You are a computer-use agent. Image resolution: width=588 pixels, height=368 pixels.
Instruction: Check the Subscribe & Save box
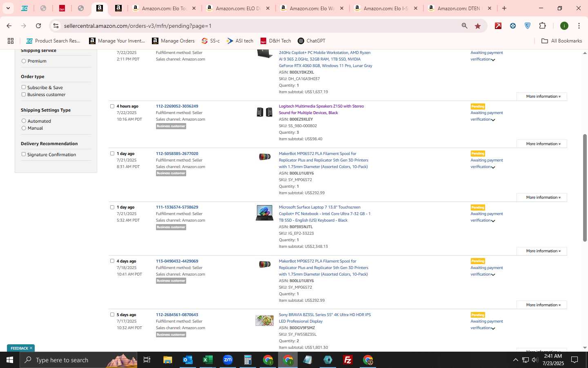tap(24, 87)
